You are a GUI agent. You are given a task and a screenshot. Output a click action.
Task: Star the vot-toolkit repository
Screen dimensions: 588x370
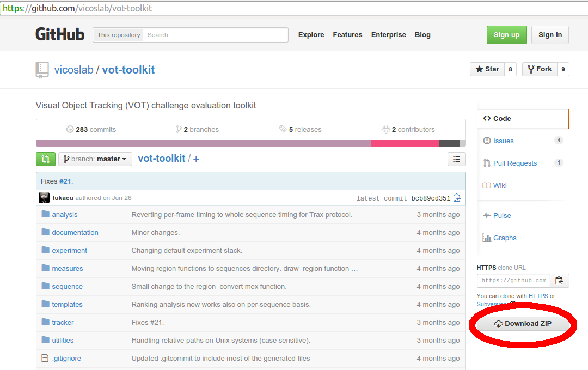[487, 69]
